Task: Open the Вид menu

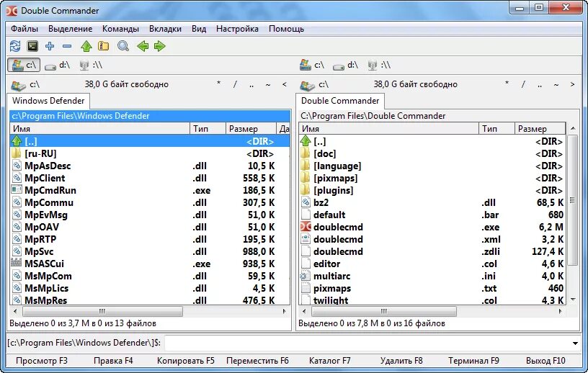Action: pos(199,29)
